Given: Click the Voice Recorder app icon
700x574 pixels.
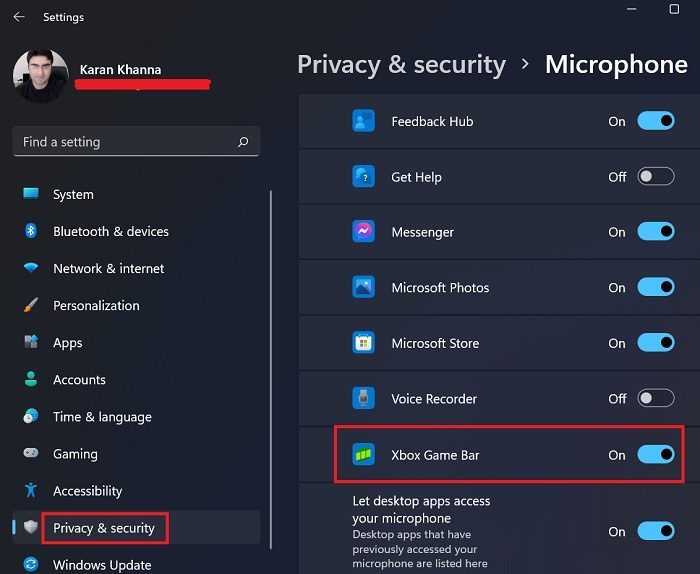Looking at the screenshot, I should [x=363, y=399].
